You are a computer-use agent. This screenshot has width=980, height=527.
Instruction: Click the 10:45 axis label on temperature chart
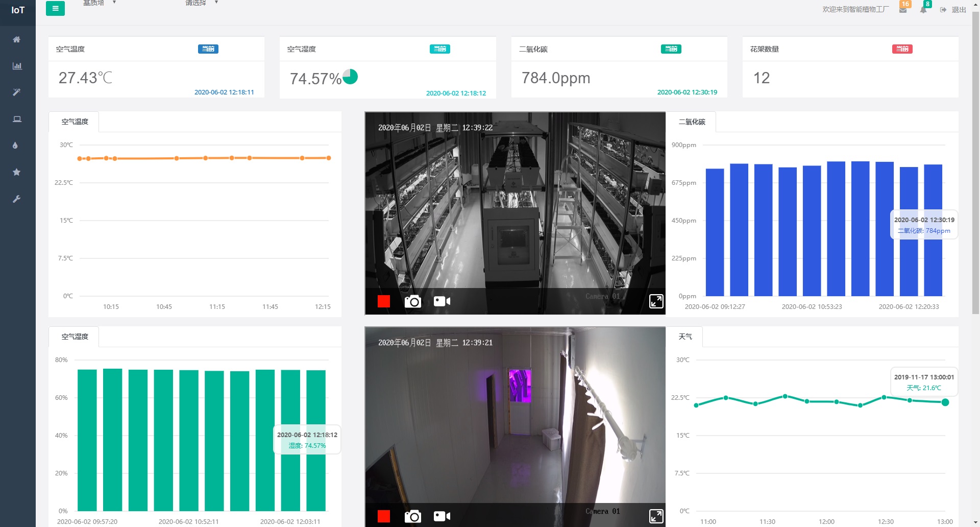tap(164, 307)
